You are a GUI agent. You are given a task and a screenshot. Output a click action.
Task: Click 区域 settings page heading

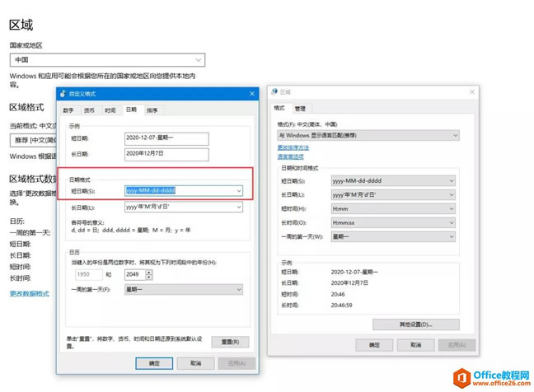21,25
